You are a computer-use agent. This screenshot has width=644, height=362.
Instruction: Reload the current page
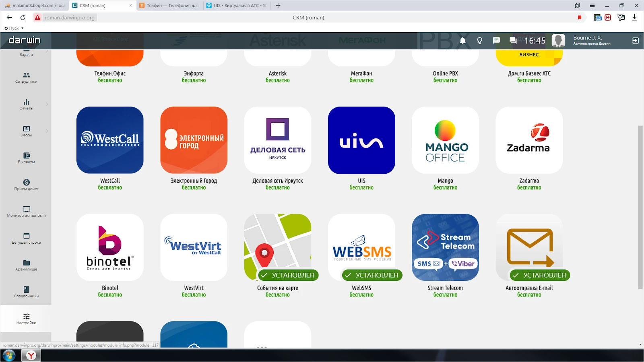tap(23, 18)
